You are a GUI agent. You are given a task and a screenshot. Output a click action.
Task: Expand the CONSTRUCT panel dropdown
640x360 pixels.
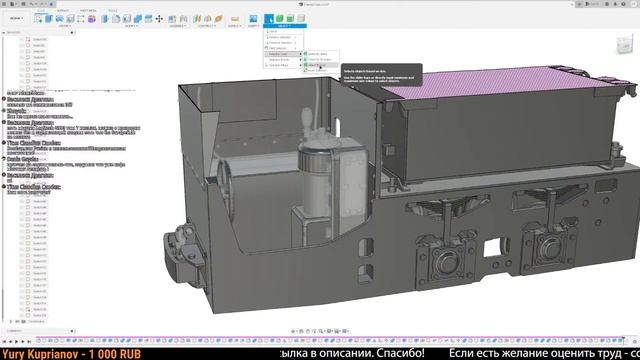pos(206,26)
